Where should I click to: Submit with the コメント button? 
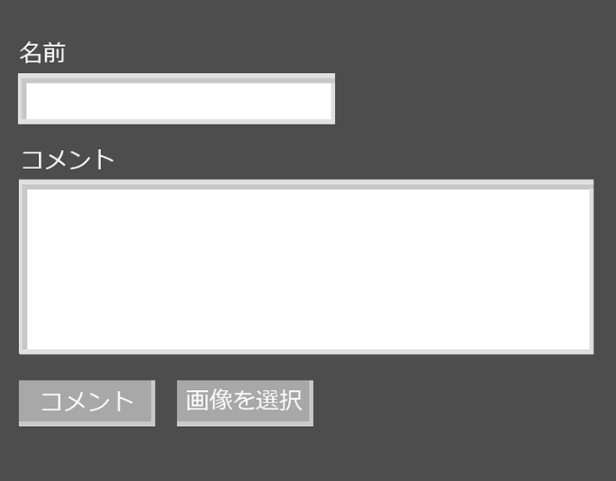(87, 403)
